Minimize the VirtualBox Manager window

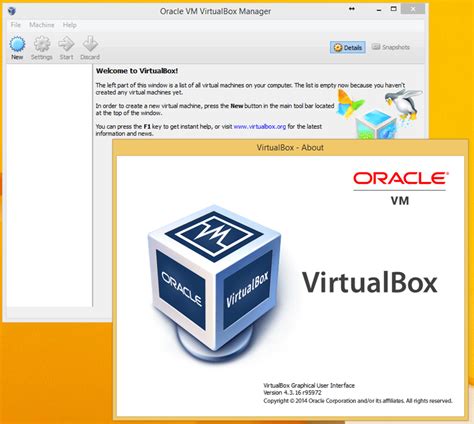click(x=379, y=10)
